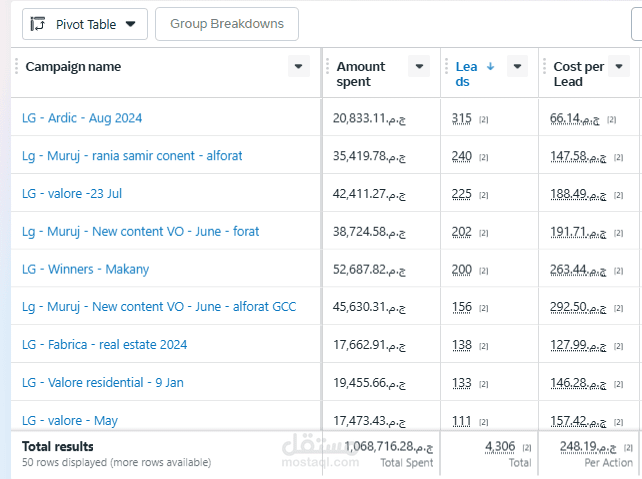Click footnote [2] beside 315 leads

484,120
